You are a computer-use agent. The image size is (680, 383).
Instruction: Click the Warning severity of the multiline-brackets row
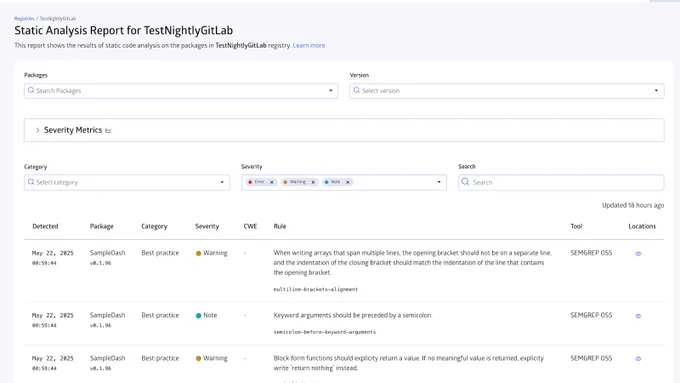[211, 253]
